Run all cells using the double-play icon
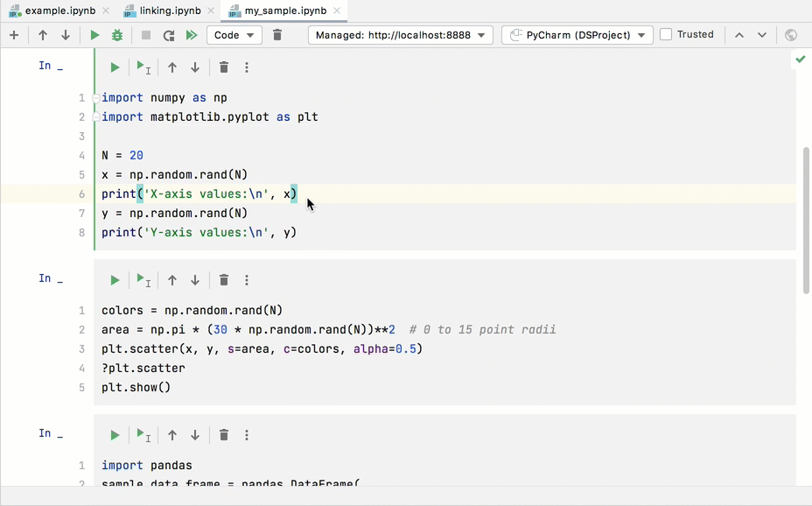 coord(191,34)
